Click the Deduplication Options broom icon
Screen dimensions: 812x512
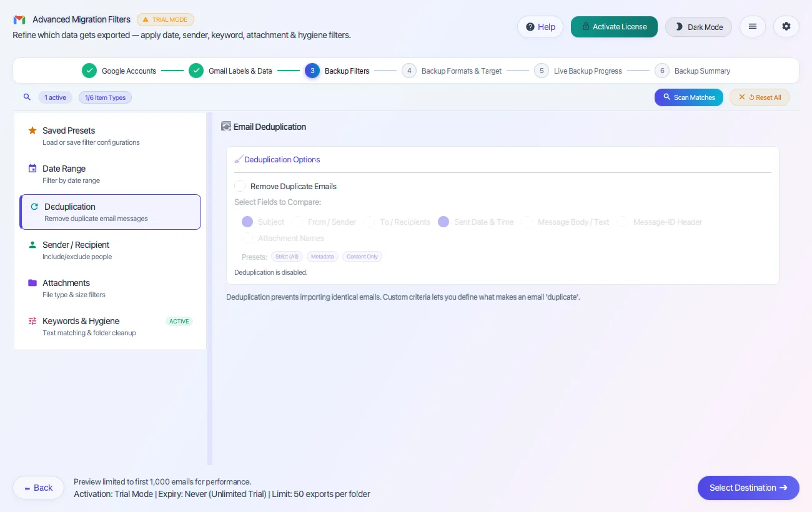tap(239, 160)
